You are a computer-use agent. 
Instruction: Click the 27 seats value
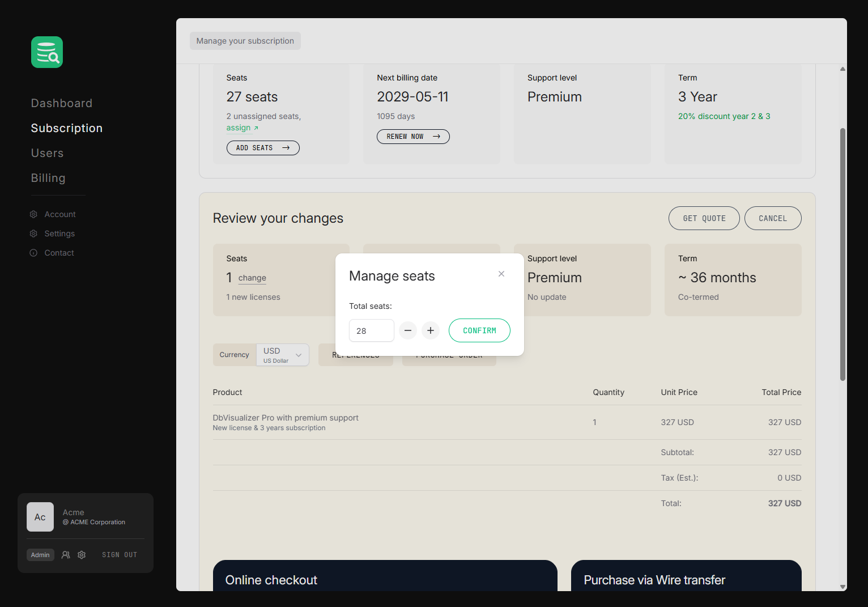(x=252, y=97)
